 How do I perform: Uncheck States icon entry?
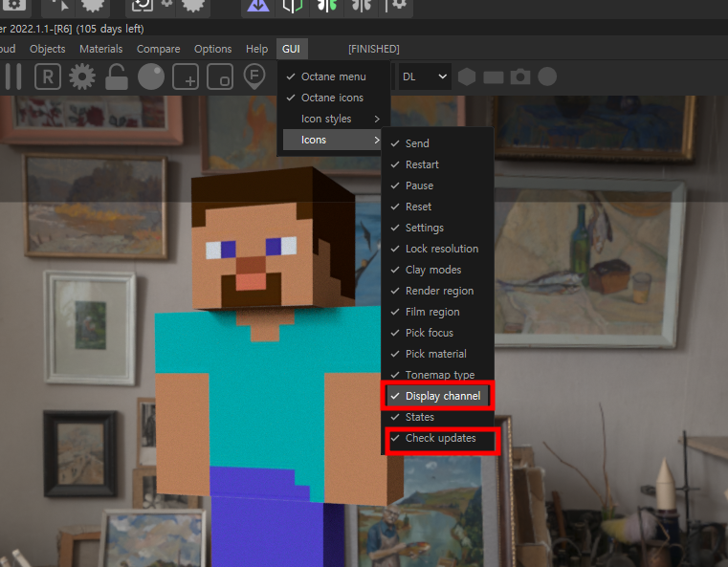(437, 417)
